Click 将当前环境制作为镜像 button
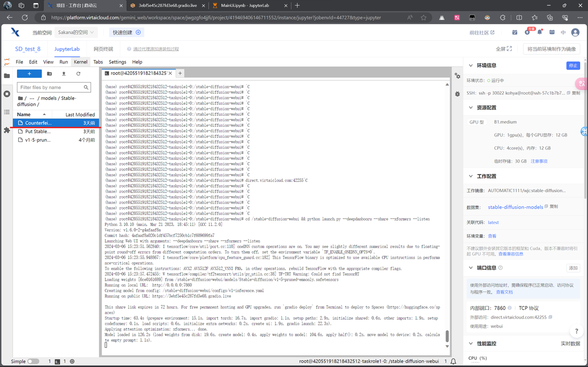Screen dimensions: 588x367 tap(552, 49)
